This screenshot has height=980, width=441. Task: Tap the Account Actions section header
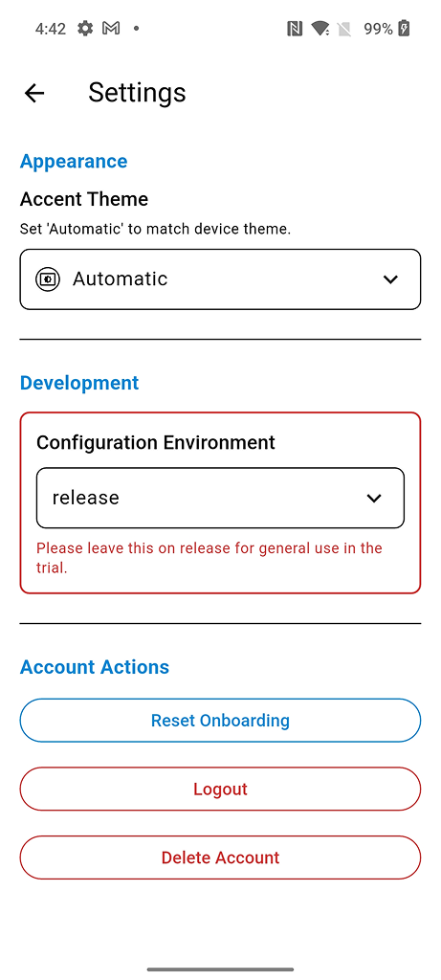[x=95, y=667]
